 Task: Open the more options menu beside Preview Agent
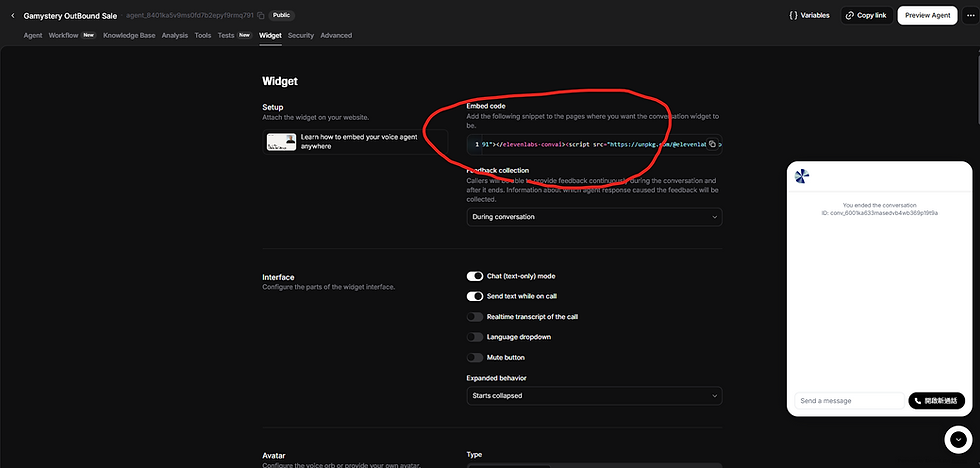[x=969, y=16]
